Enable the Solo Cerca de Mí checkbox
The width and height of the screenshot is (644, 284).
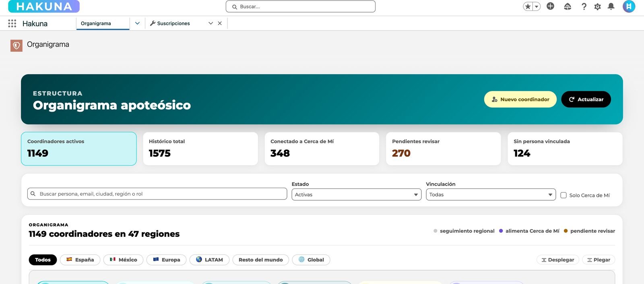[563, 195]
